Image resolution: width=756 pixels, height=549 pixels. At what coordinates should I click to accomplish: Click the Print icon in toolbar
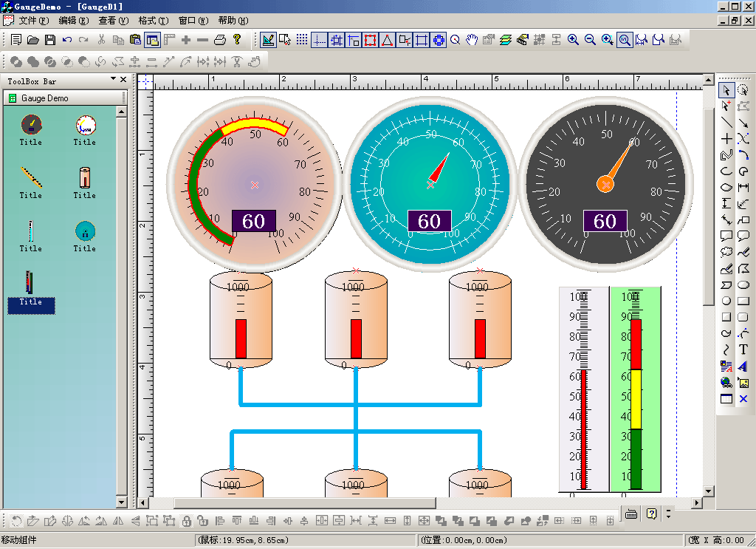[219, 40]
